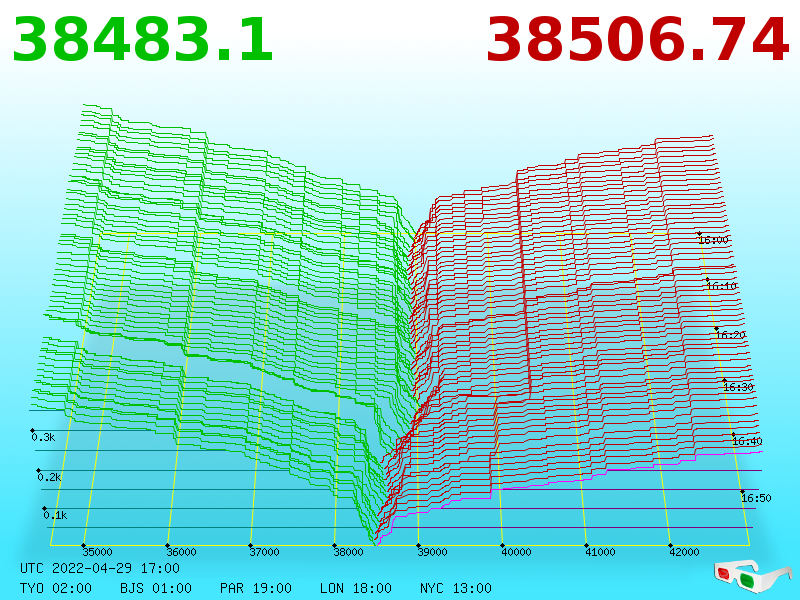Click the PAR 19:00 Paris time
800x600 pixels.
pyautogui.click(x=256, y=588)
